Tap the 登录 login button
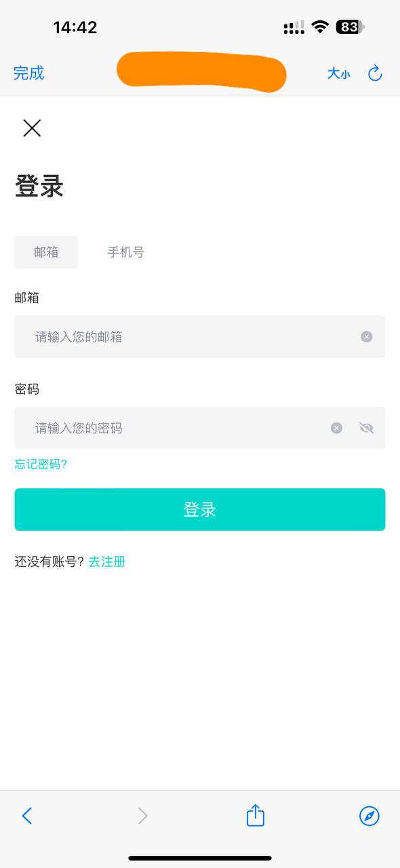The image size is (400, 868). pos(200,509)
